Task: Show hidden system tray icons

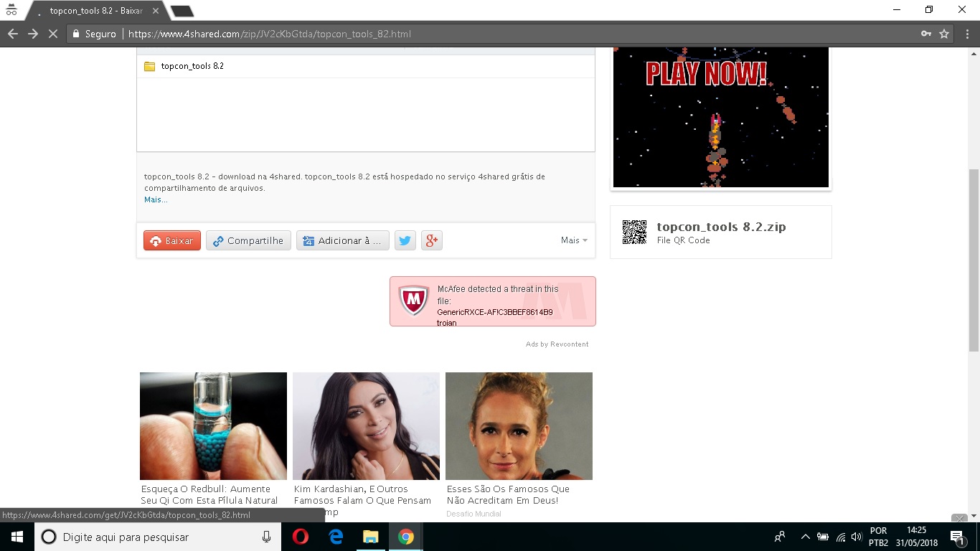Action: (x=805, y=537)
